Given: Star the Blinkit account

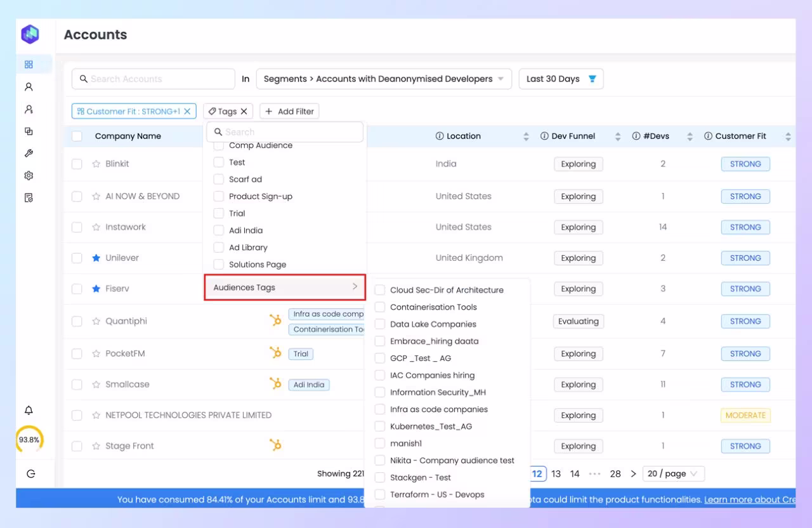Looking at the screenshot, I should [96, 164].
